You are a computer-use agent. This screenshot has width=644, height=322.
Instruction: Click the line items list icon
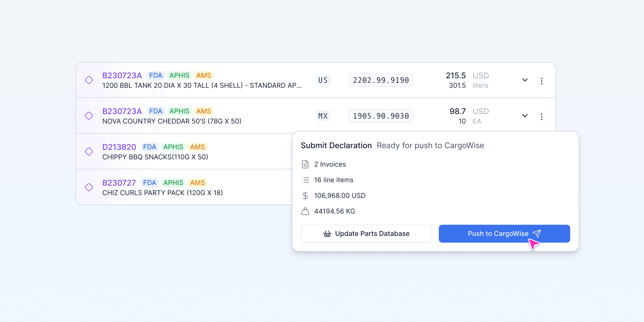pyautogui.click(x=305, y=180)
